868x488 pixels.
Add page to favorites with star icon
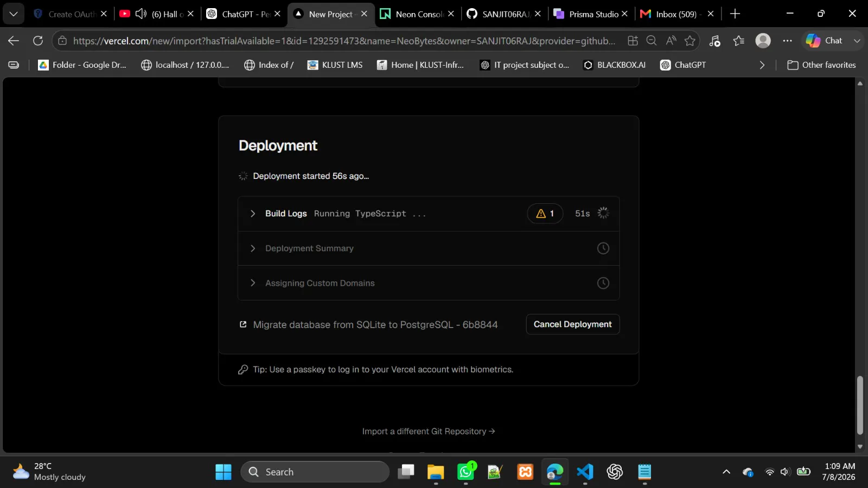(x=690, y=41)
